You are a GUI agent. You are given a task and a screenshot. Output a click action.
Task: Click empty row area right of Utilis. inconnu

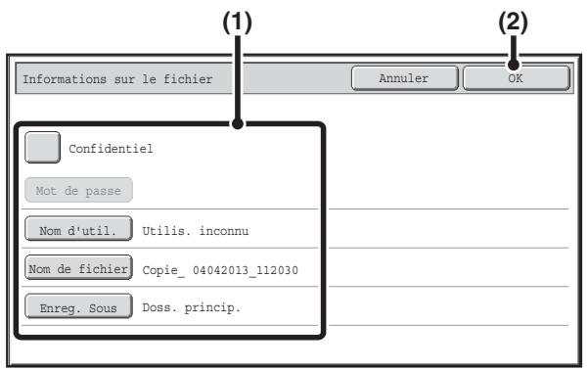click(448, 229)
